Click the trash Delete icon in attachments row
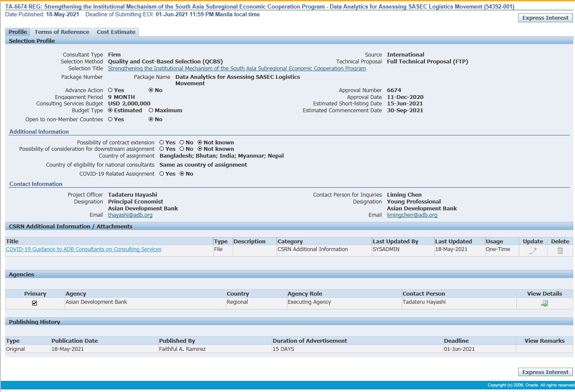The image size is (575, 392). click(560, 251)
